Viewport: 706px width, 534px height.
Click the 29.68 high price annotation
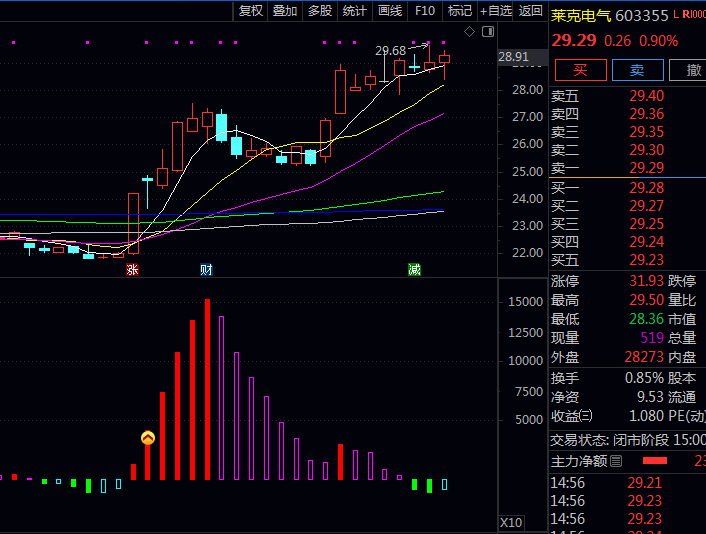tap(390, 51)
